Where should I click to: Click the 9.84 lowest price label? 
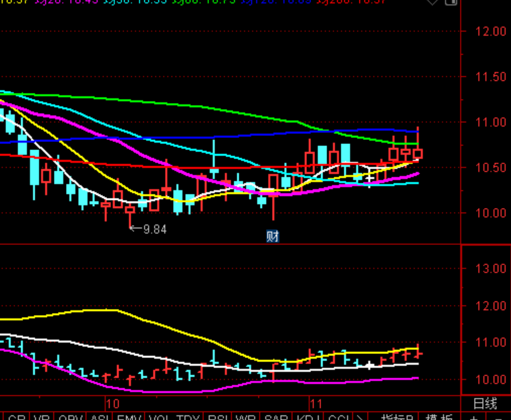coord(155,230)
